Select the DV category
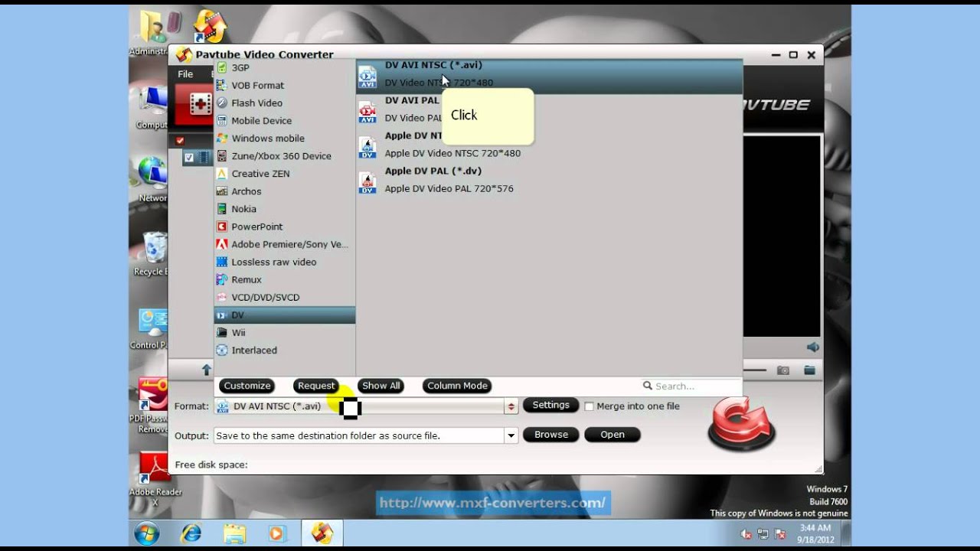980x551 pixels. click(285, 315)
